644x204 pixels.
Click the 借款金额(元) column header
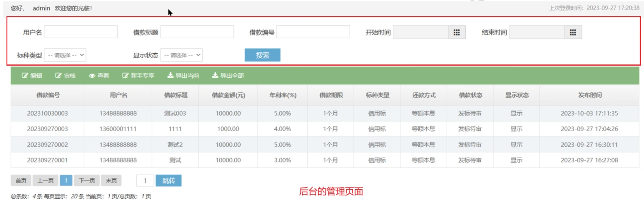pos(228,95)
